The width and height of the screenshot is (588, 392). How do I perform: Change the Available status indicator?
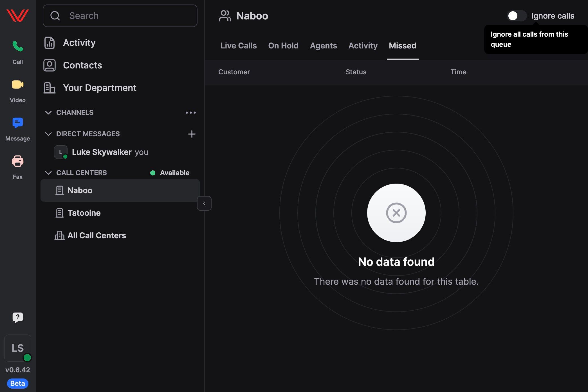[170, 173]
